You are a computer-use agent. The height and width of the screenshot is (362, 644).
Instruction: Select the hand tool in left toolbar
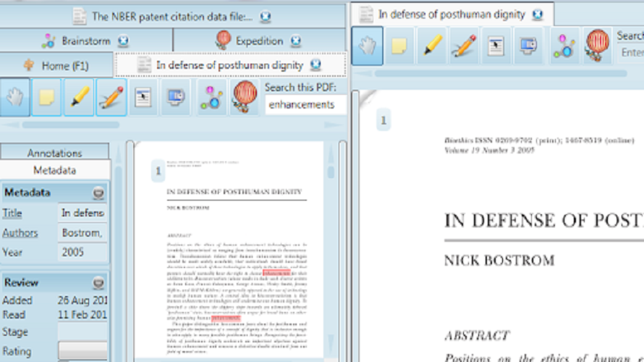point(15,98)
